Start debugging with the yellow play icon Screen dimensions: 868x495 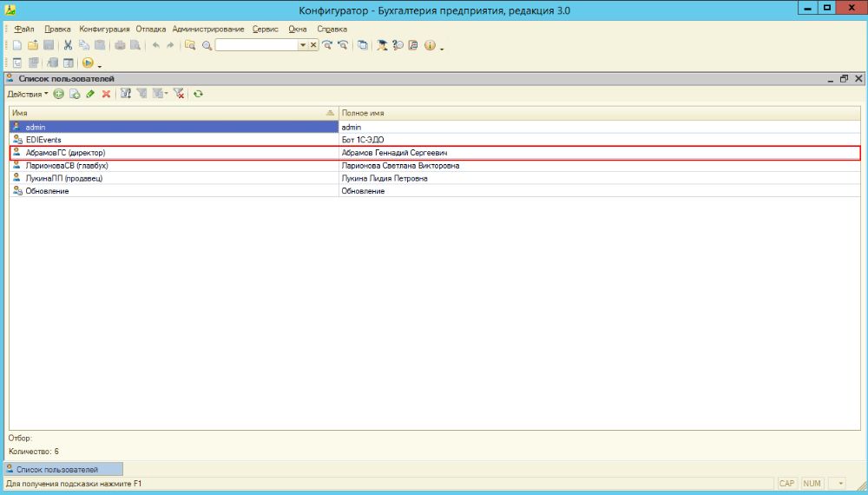[88, 63]
